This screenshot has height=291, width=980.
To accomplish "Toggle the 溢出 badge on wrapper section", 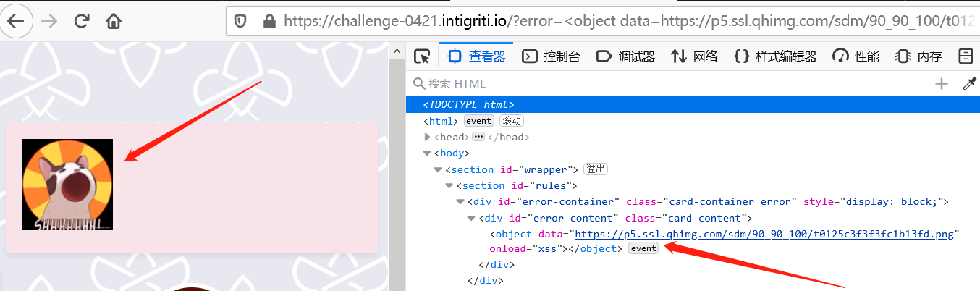I will [x=596, y=169].
